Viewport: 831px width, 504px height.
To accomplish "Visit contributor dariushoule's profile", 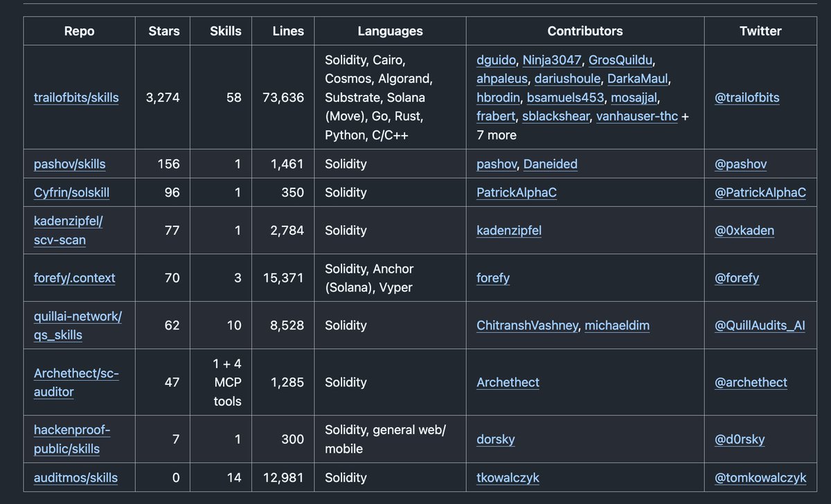I will click(567, 78).
